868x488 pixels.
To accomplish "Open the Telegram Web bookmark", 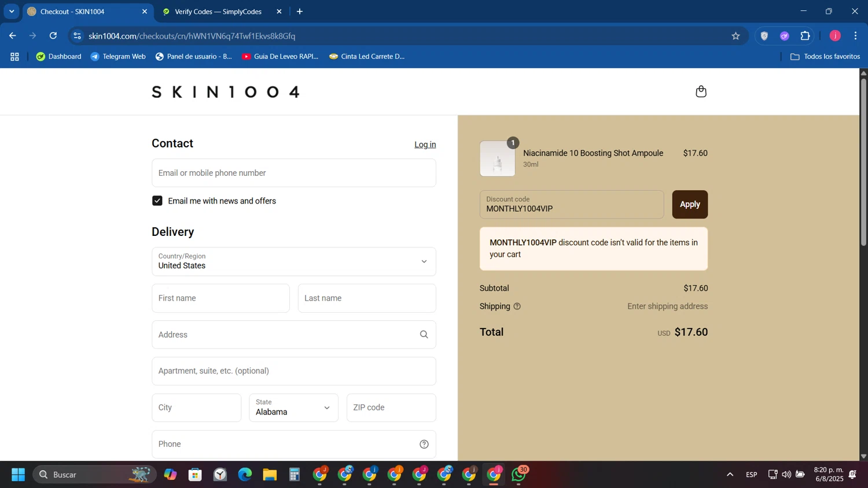I will tap(118, 57).
